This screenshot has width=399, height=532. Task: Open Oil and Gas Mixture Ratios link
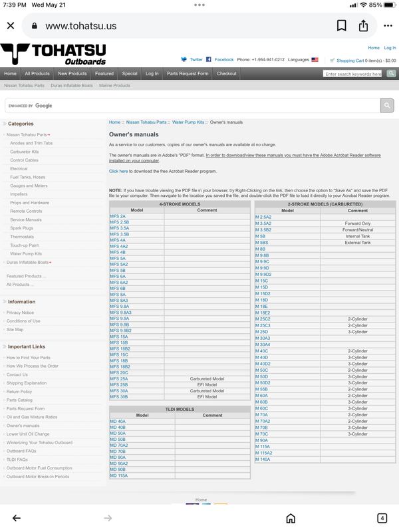pos(32,417)
